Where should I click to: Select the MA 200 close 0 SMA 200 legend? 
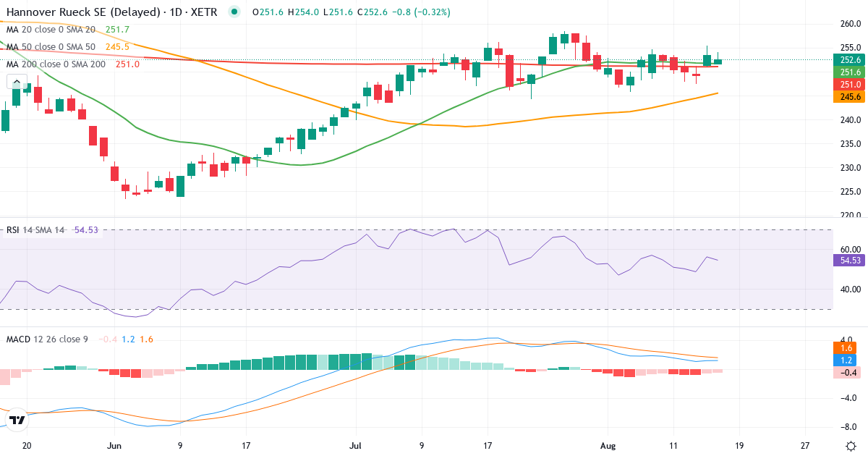click(56, 64)
